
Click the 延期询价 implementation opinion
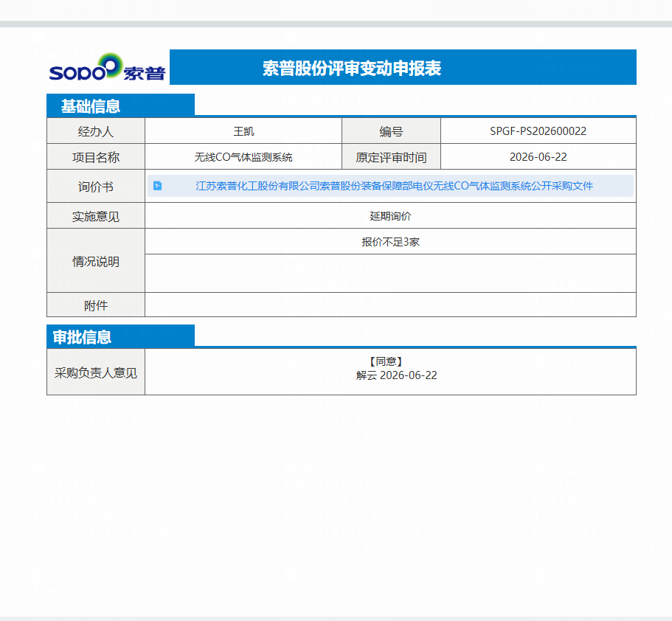(390, 216)
